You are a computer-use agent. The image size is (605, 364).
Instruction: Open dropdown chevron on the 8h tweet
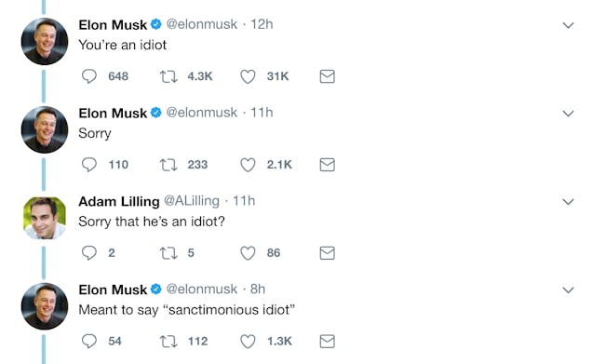[568, 290]
